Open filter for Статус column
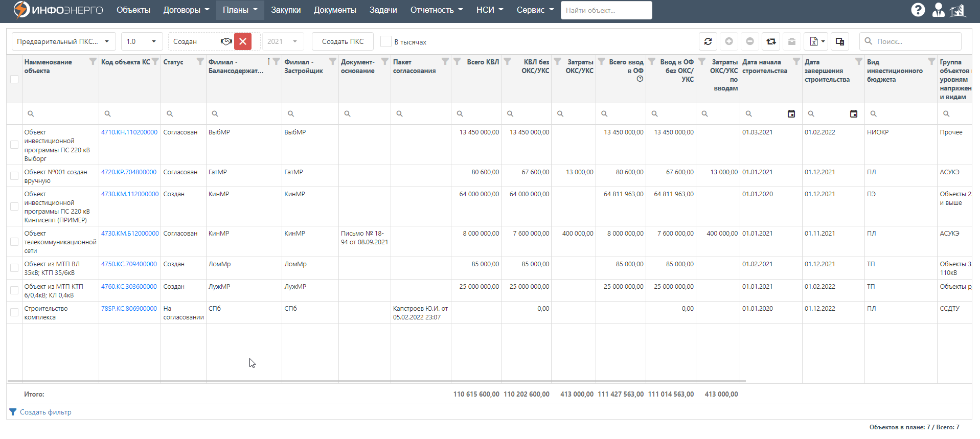This screenshot has width=980, height=439. (200, 61)
